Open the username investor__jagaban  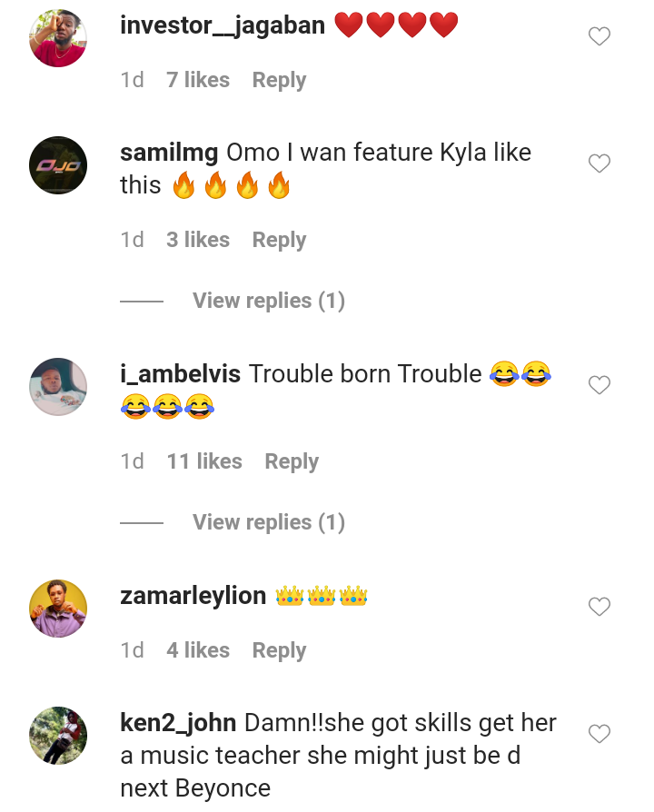point(221,25)
